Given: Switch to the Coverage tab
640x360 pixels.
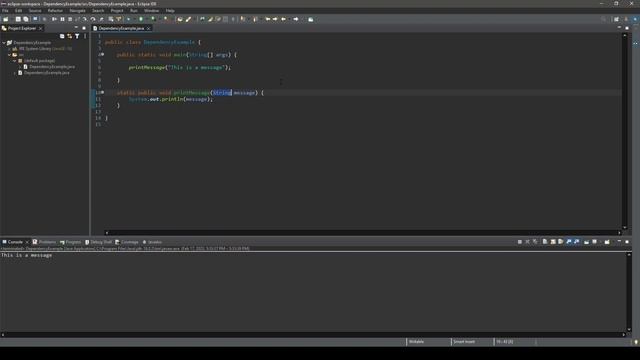Looking at the screenshot, I should coord(127,242).
